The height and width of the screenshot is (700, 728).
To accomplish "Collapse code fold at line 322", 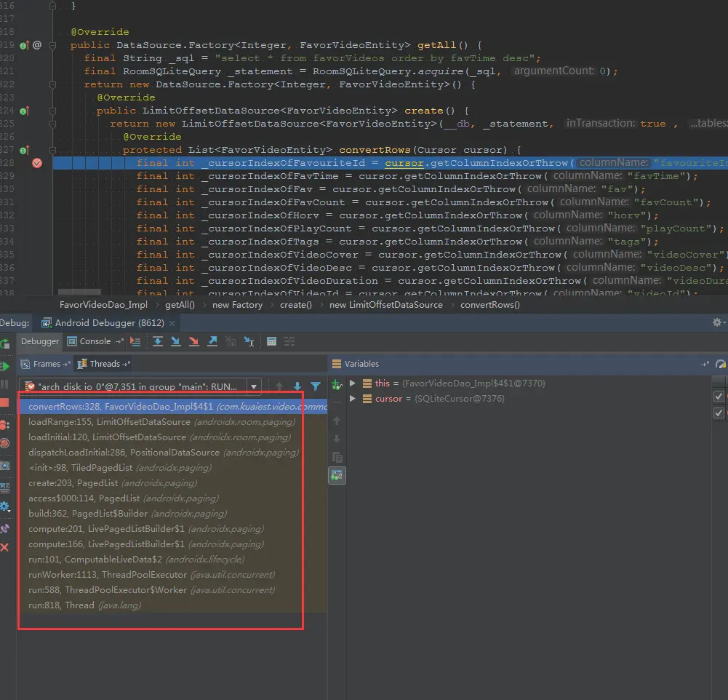I will (52, 84).
